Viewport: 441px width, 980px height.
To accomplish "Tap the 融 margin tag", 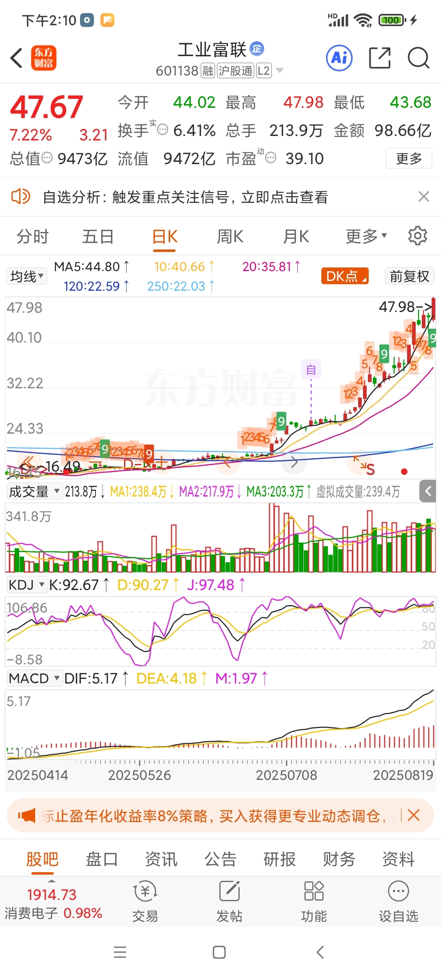I will 208,71.
